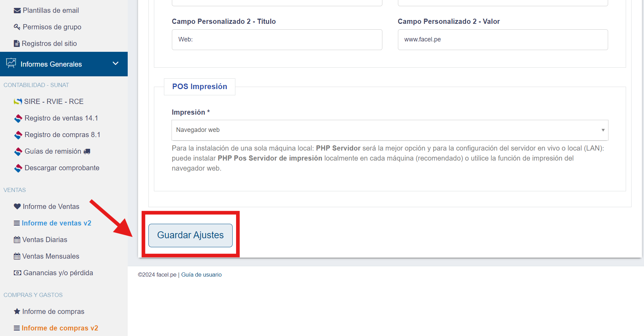Open Registro de ventas 14.1

click(61, 118)
